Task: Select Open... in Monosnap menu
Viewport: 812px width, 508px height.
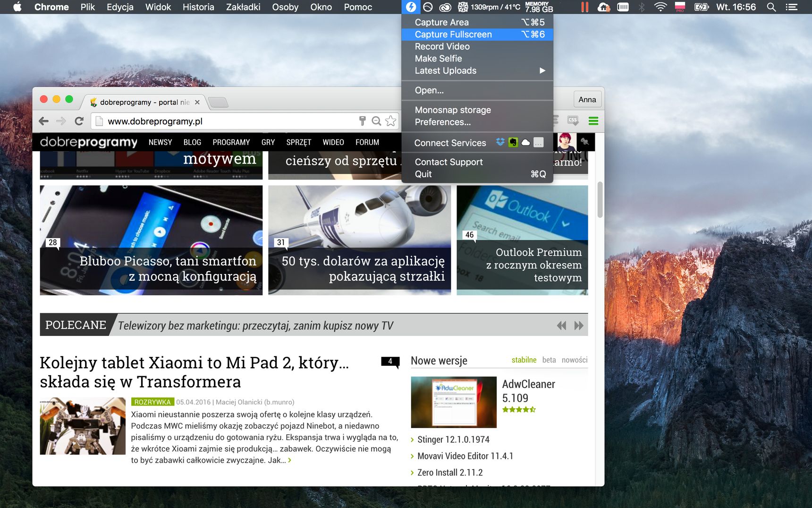Action: point(477,90)
